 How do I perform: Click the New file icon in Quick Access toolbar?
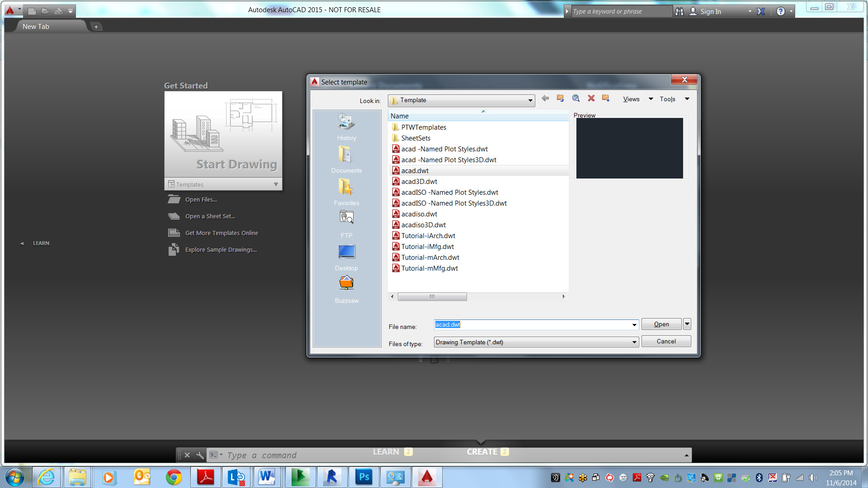32,11
